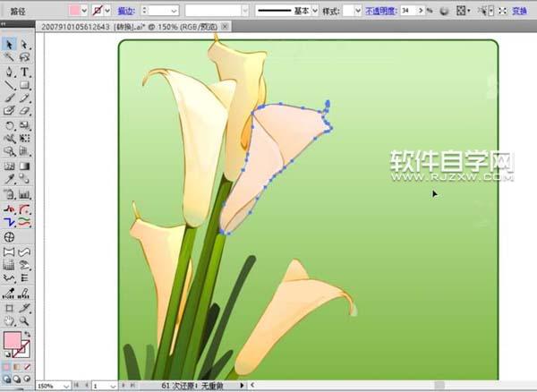Click the Recolor Artwork globe icon

click(x=444, y=11)
